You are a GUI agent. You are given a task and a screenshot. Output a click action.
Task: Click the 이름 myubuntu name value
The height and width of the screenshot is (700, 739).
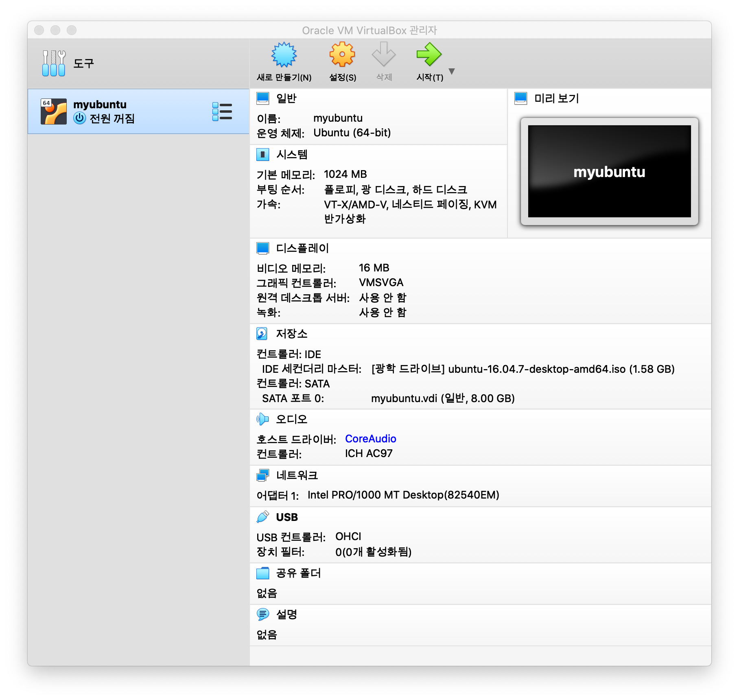point(338,118)
